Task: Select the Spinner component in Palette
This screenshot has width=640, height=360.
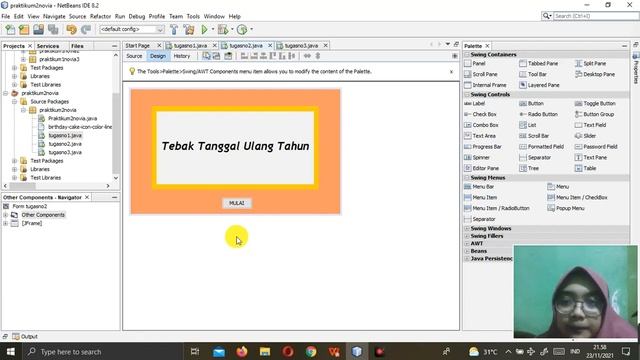Action: tap(477, 158)
